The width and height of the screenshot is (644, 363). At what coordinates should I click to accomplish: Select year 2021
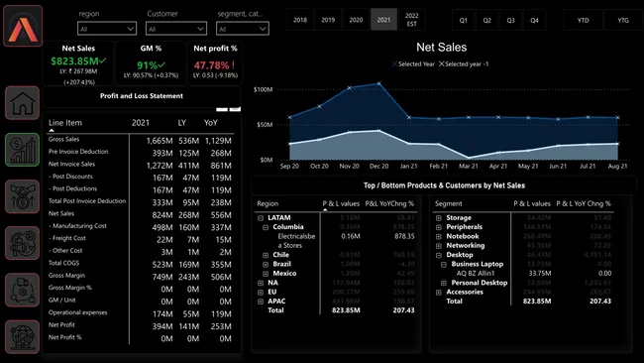pos(383,20)
